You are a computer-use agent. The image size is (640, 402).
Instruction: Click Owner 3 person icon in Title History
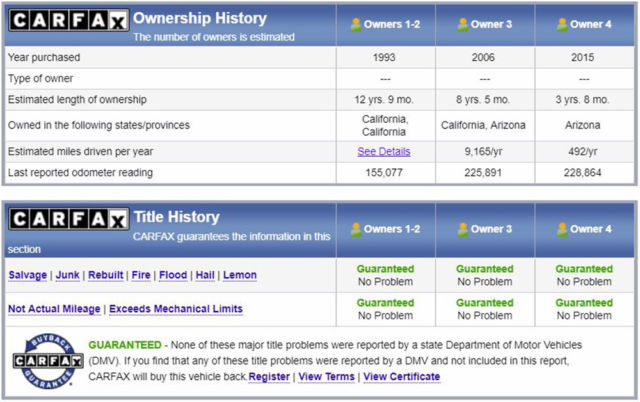(463, 229)
